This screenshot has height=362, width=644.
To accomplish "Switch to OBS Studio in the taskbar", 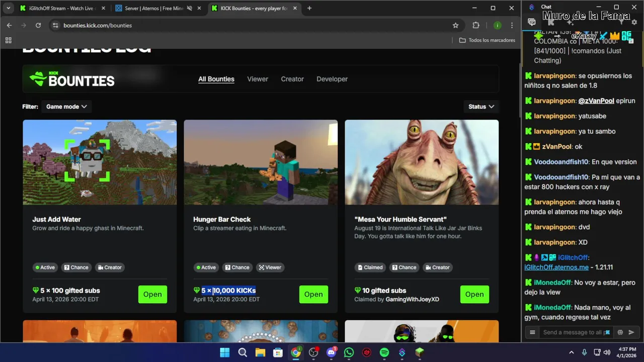I will pyautogui.click(x=313, y=352).
